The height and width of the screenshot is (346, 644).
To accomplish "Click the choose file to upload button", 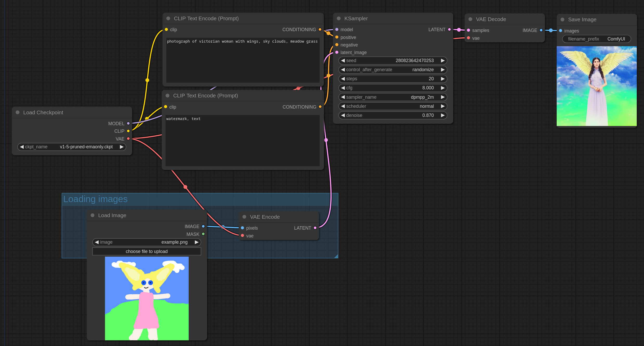I will (146, 251).
